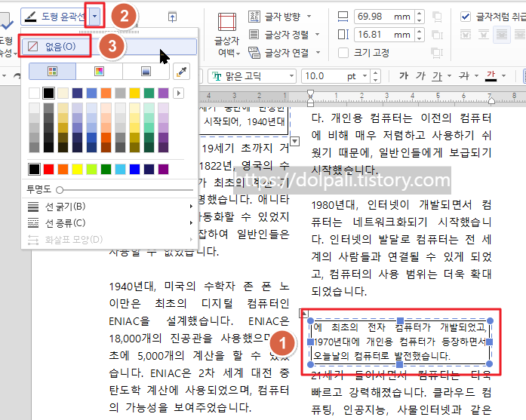This screenshot has height=420, width=526.
Task: Select the first text wrap icon under 글자처럼 취급
Action: coord(466,35)
